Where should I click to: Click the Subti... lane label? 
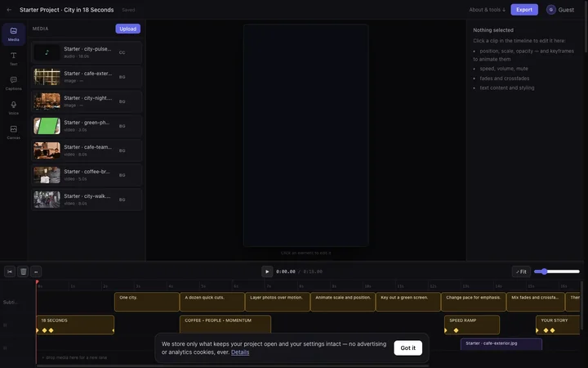click(x=10, y=303)
